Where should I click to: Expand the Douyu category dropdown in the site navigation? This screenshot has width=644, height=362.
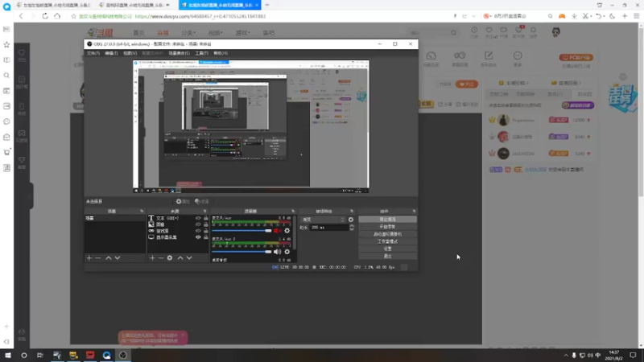(188, 33)
